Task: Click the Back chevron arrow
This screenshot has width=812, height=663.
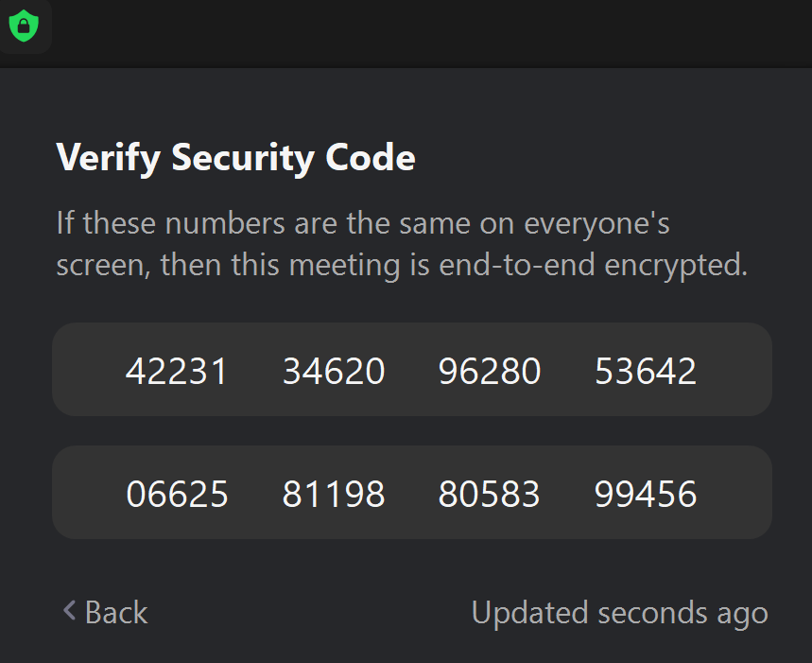Action: [69, 611]
